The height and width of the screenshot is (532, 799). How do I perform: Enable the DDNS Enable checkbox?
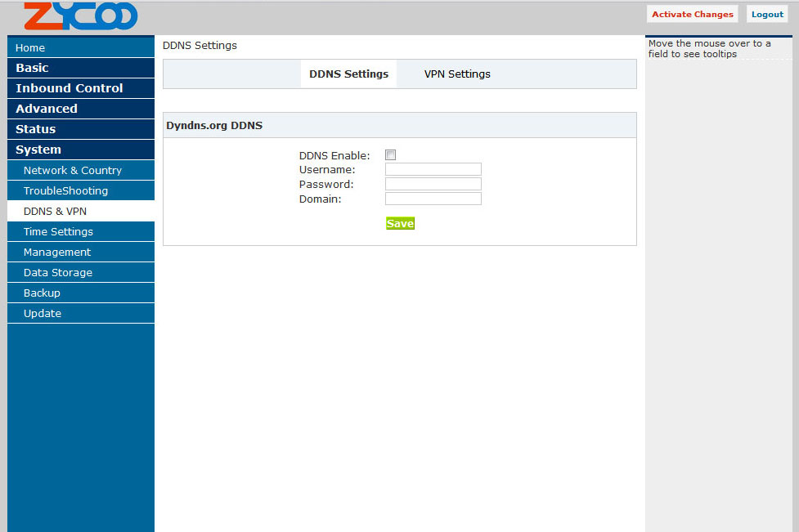click(391, 155)
